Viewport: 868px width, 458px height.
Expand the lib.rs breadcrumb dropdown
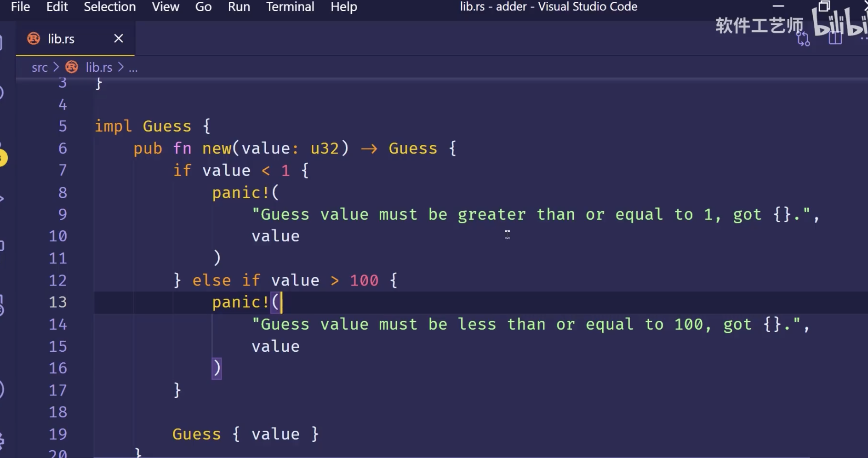[x=99, y=68]
